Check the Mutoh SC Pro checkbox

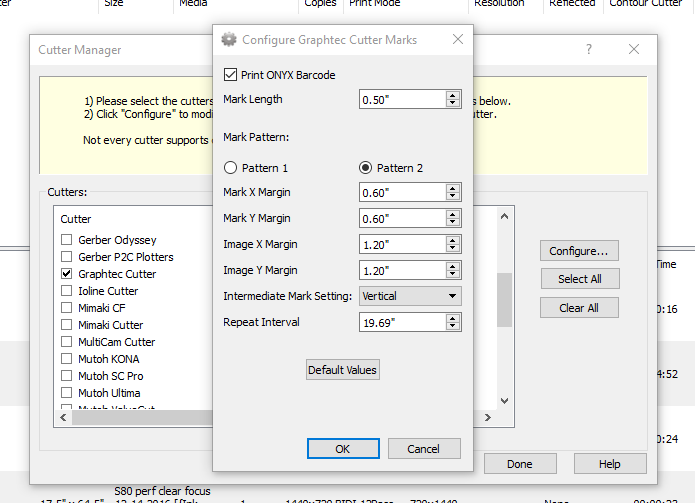(66, 376)
